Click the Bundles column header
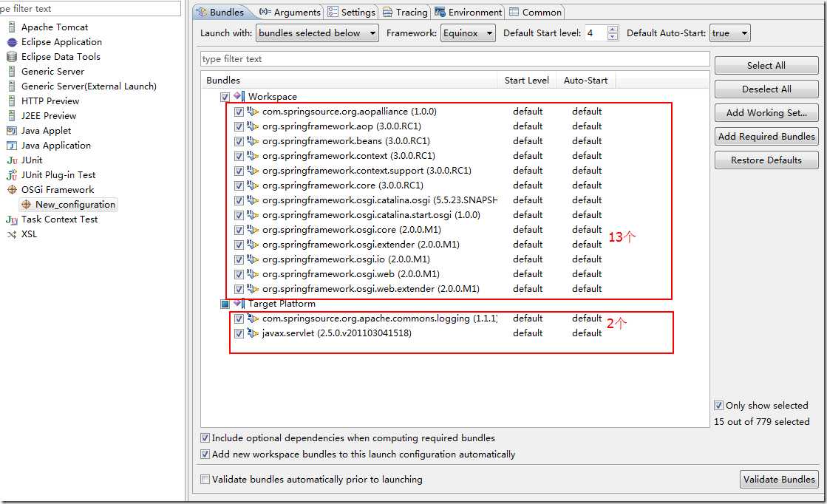 (x=349, y=80)
